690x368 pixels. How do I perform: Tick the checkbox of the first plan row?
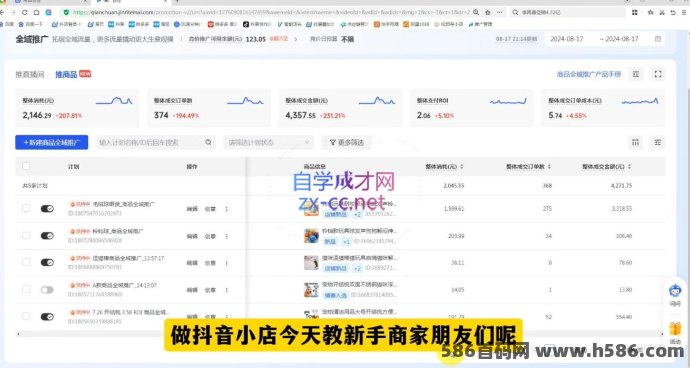click(26, 208)
